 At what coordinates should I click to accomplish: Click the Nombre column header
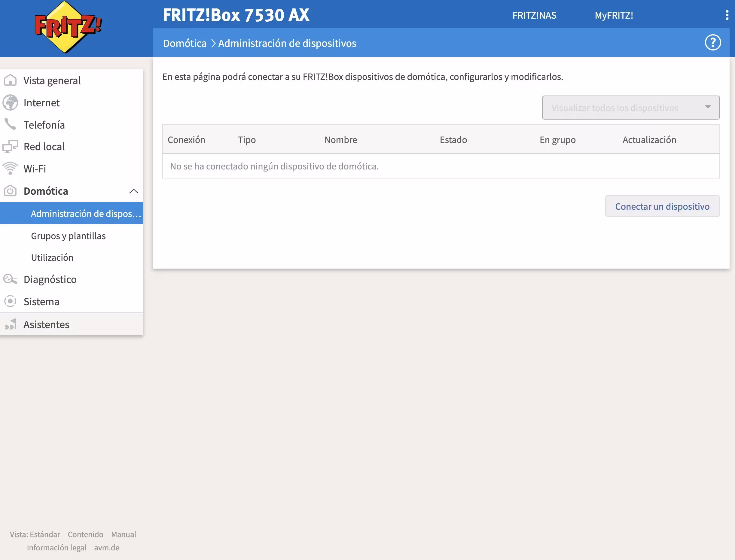(x=341, y=140)
